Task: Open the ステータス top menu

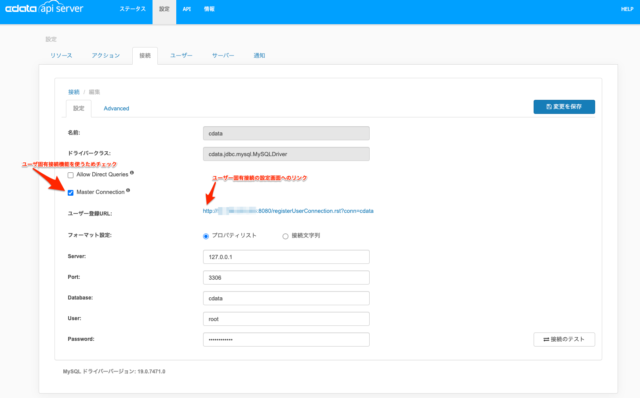Action: point(133,9)
